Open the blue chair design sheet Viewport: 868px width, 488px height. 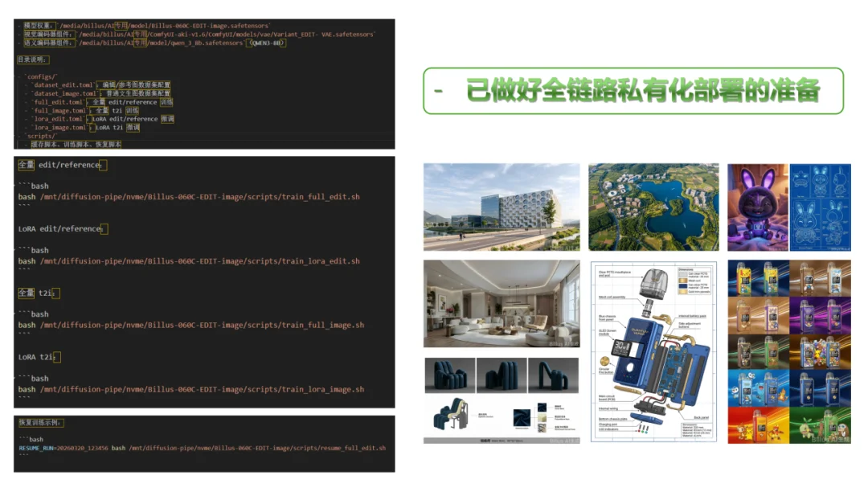(501, 400)
